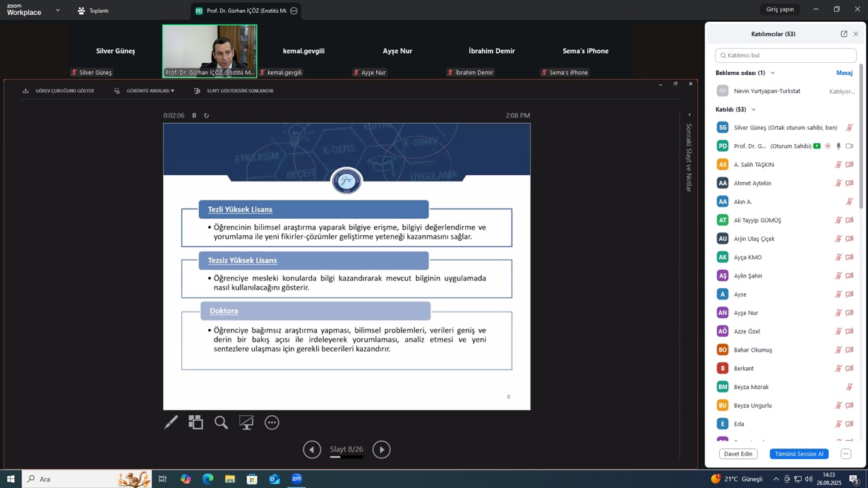Image resolution: width=868 pixels, height=488 pixels.
Task: Launch Copilot from the taskbar
Action: click(186, 479)
